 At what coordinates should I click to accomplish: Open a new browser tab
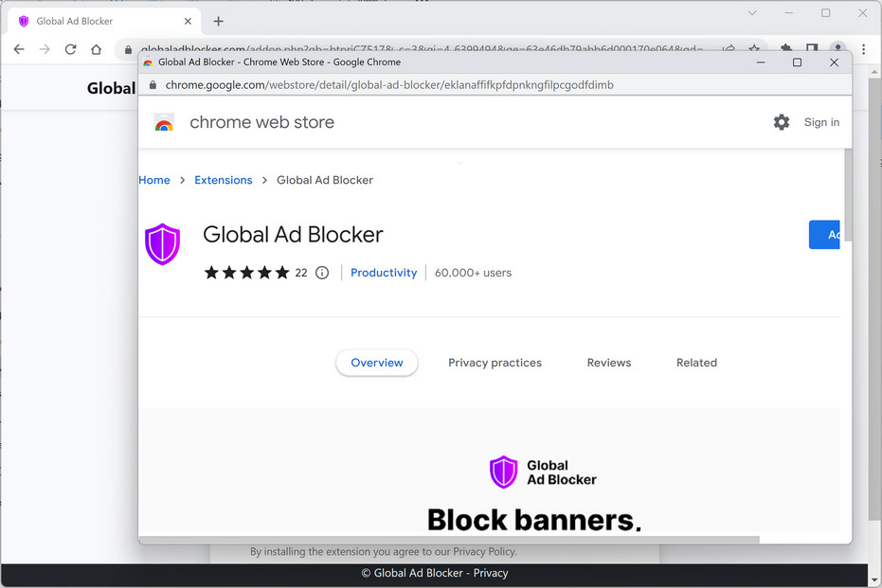pyautogui.click(x=218, y=21)
